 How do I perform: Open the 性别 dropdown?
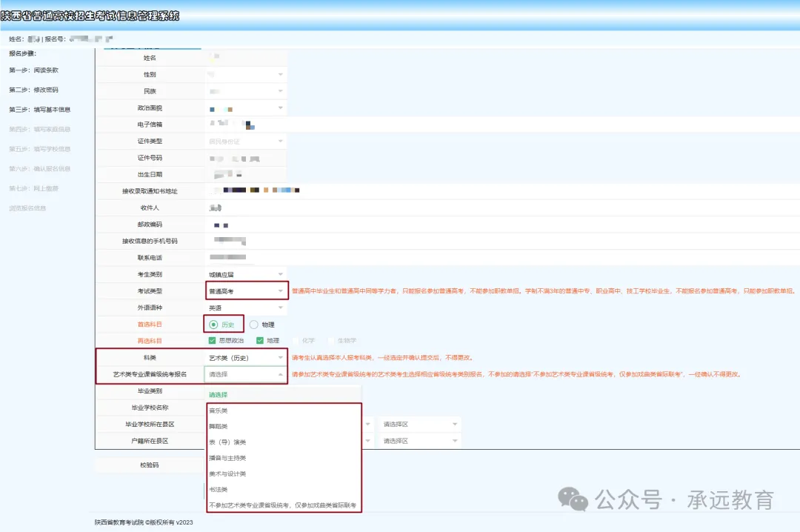point(245,75)
